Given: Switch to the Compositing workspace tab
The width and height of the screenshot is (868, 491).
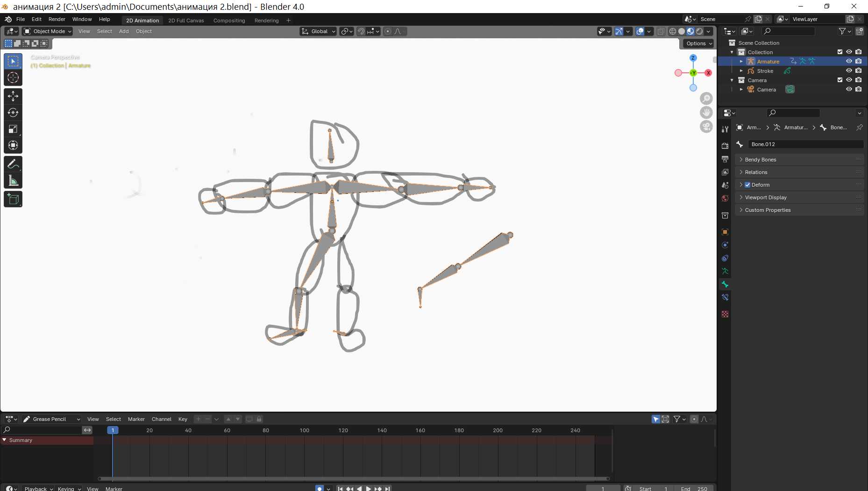Looking at the screenshot, I should tap(229, 21).
